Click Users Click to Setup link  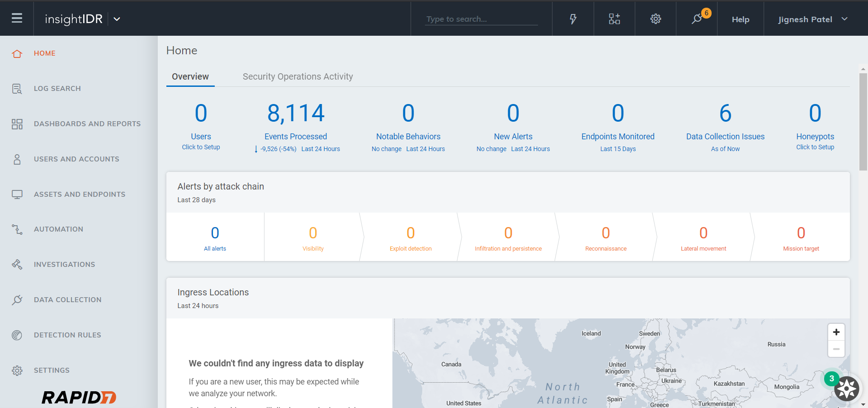tap(201, 147)
